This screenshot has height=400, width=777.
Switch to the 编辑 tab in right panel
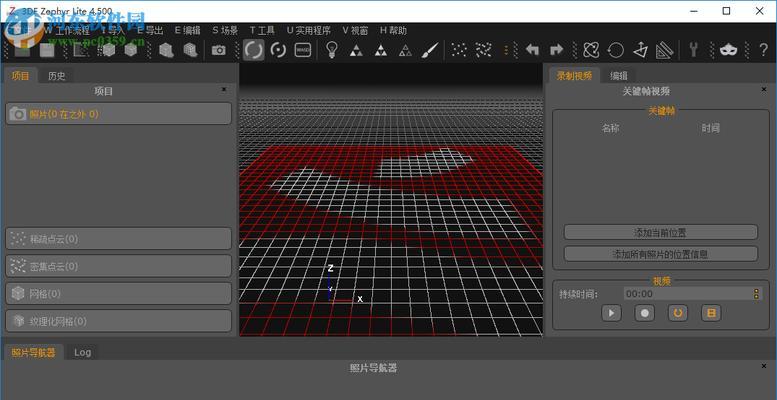pos(618,76)
